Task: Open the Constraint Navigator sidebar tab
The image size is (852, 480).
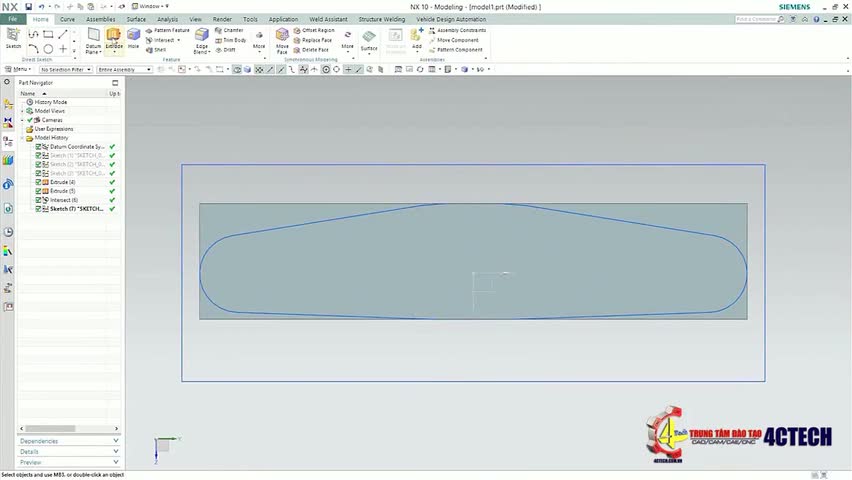Action: click(x=8, y=122)
